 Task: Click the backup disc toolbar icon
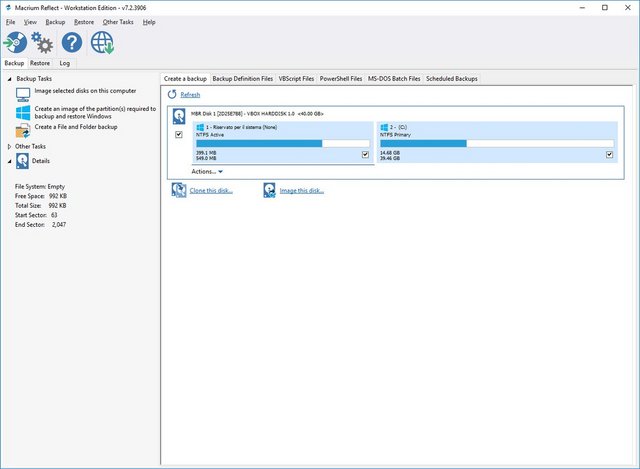tap(15, 42)
